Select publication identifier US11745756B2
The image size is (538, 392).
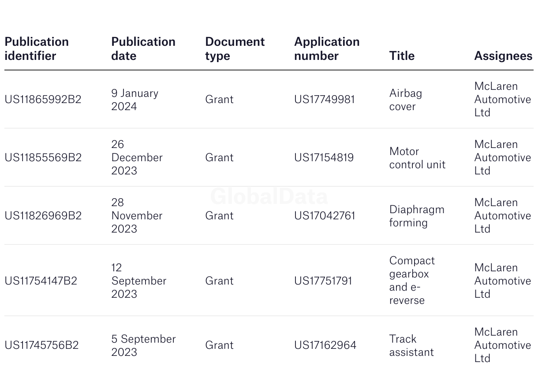(41, 345)
